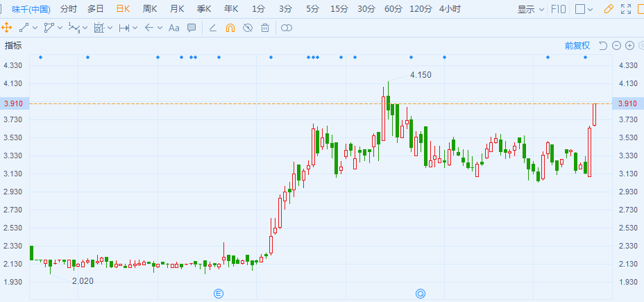The width and height of the screenshot is (644, 302).
Task: Expand the line tool dropdown arrow
Action: (x=35, y=28)
